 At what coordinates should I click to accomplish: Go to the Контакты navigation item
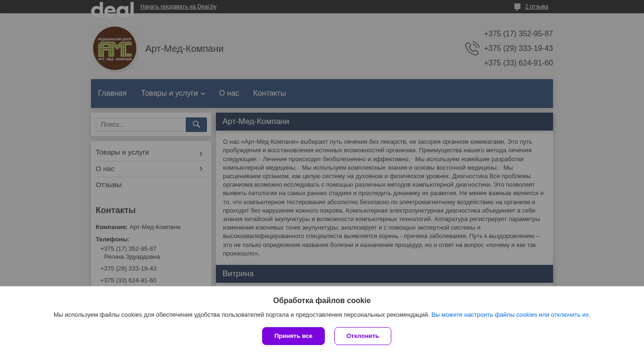coord(269,93)
